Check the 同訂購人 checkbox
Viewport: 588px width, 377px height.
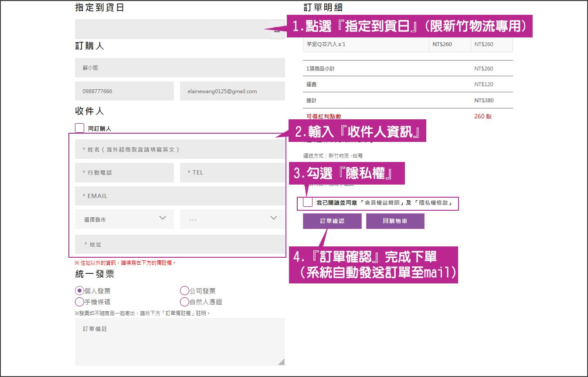pos(79,128)
